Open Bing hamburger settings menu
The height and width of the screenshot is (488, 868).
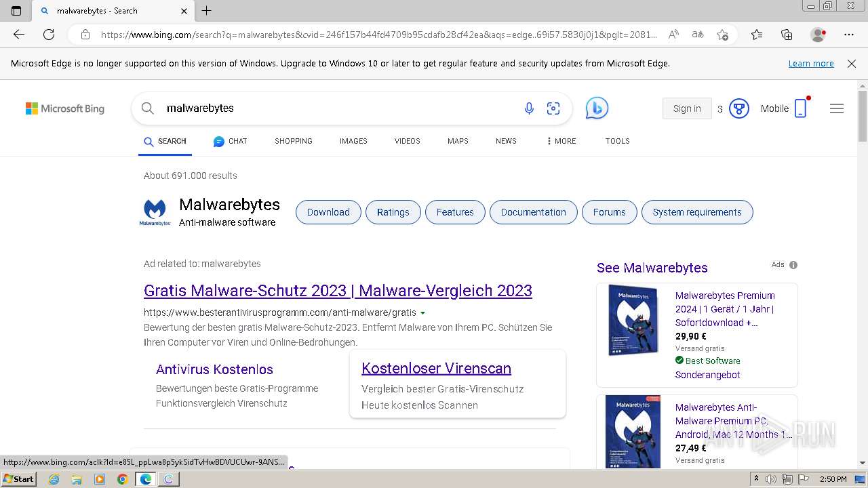(837, 108)
